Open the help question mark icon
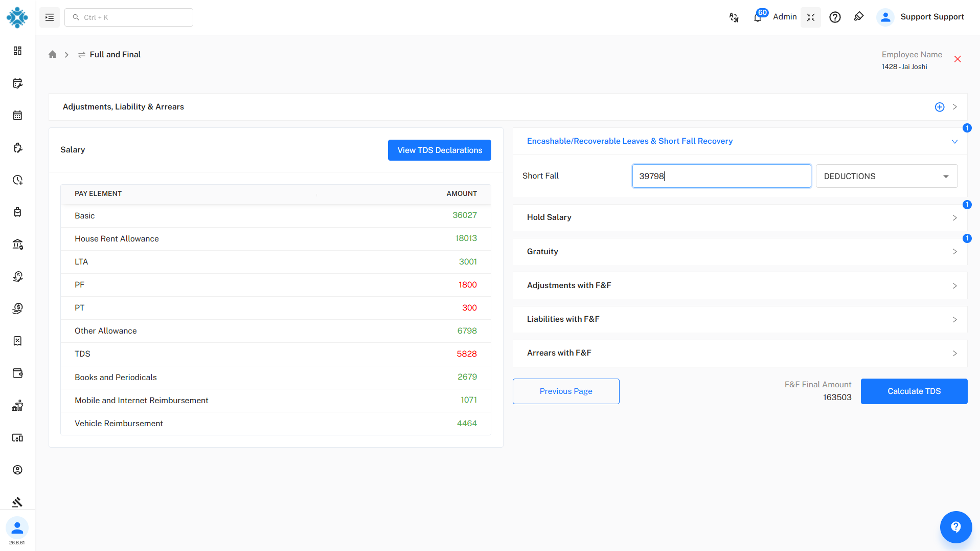 [x=835, y=17]
